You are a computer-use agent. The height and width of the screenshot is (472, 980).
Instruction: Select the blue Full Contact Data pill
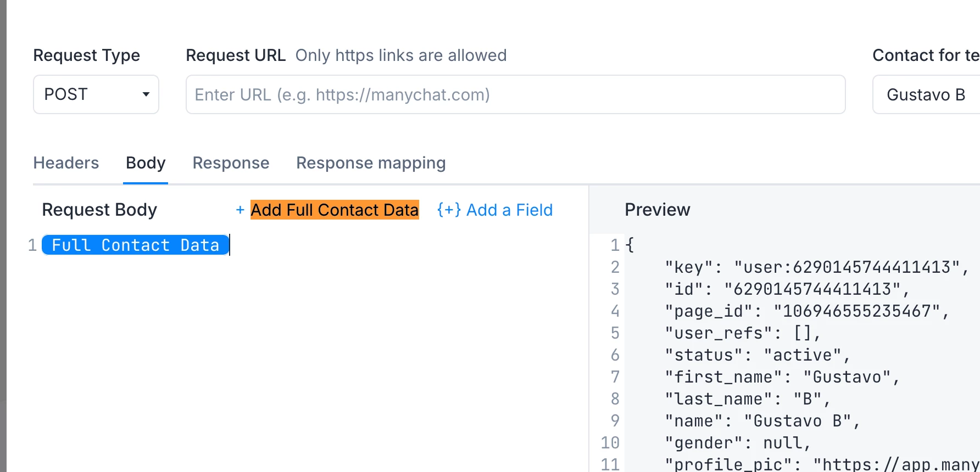point(135,245)
